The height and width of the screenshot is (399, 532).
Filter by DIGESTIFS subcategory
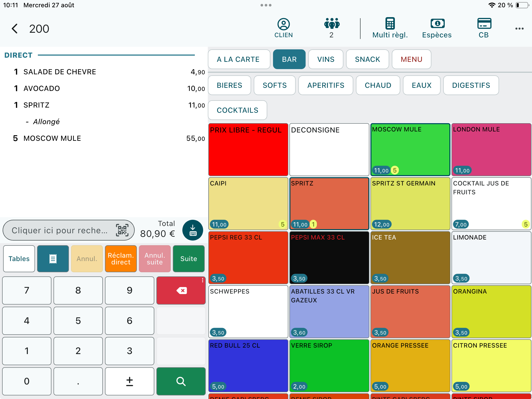pyautogui.click(x=471, y=85)
